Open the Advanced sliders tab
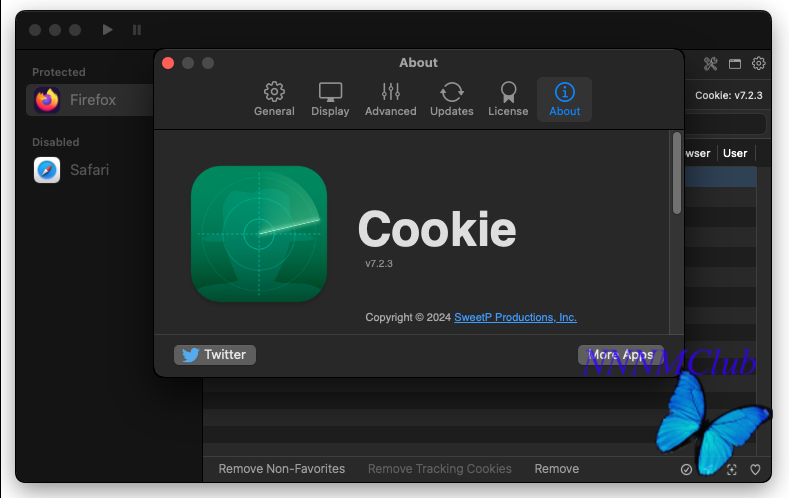Viewport: 789px width, 498px height. [390, 99]
